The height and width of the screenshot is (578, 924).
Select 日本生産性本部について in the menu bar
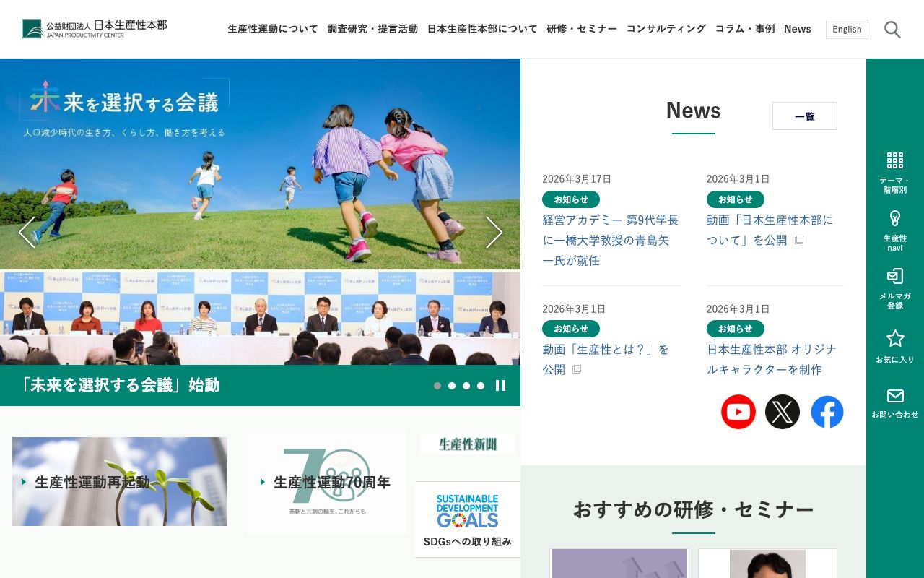click(481, 29)
